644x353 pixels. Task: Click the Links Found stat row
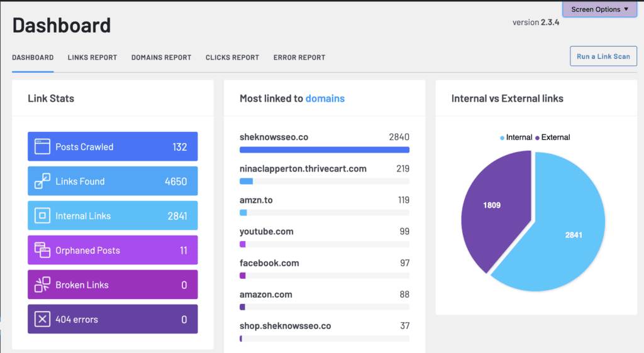point(113,181)
